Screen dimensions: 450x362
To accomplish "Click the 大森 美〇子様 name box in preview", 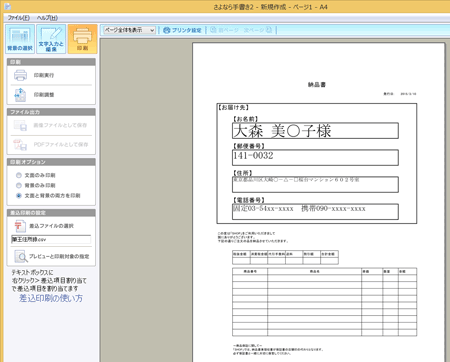I will click(x=315, y=131).
